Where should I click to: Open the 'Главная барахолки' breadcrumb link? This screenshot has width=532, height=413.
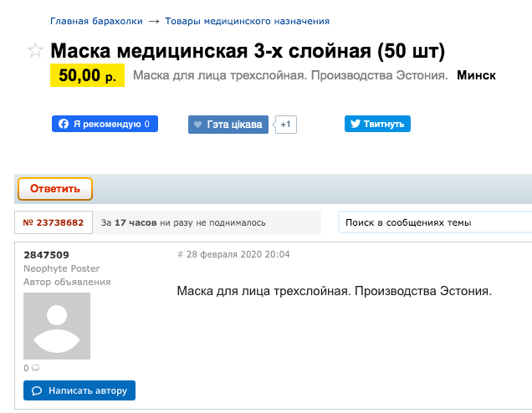click(x=96, y=21)
